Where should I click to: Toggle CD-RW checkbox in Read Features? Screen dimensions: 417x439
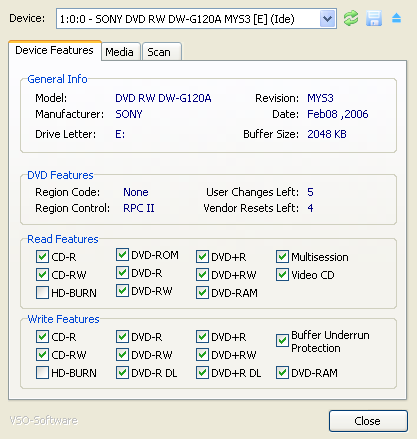42,275
